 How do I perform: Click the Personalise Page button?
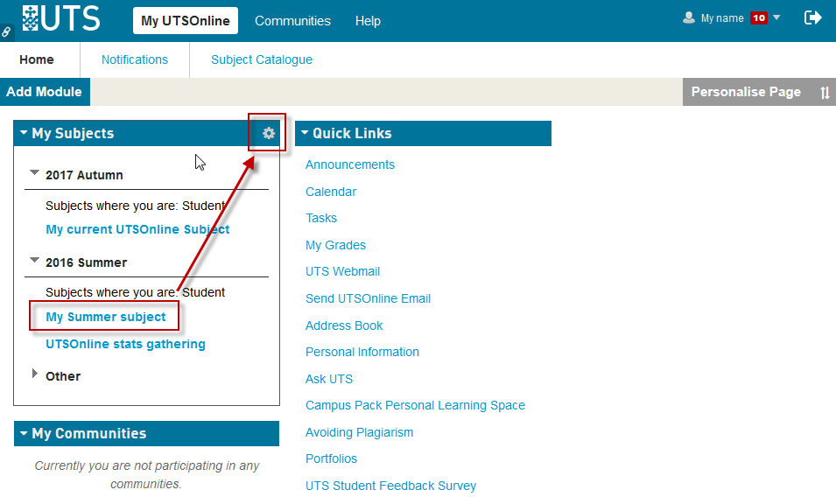pos(745,92)
